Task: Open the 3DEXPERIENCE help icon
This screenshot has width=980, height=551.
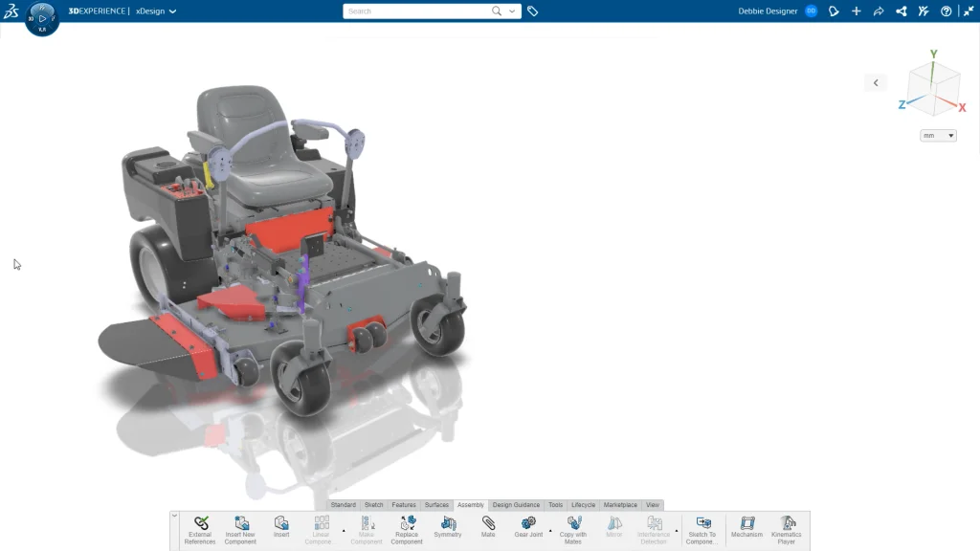Action: point(946,11)
